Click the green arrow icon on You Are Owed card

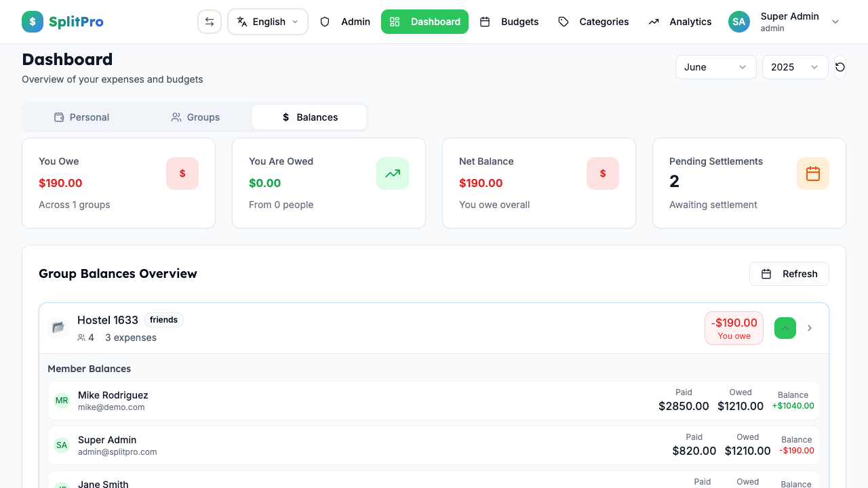(x=393, y=174)
